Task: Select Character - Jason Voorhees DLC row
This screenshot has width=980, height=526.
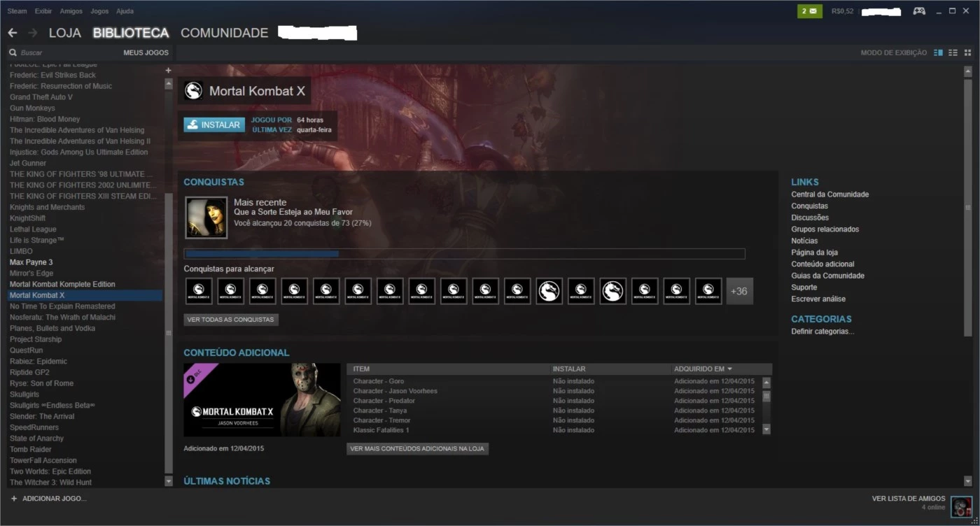Action: click(554, 391)
